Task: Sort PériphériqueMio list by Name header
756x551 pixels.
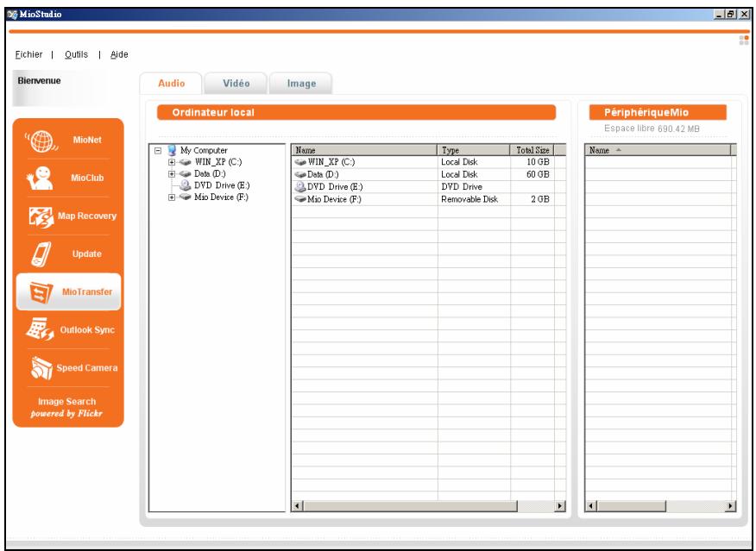Action: (x=658, y=150)
